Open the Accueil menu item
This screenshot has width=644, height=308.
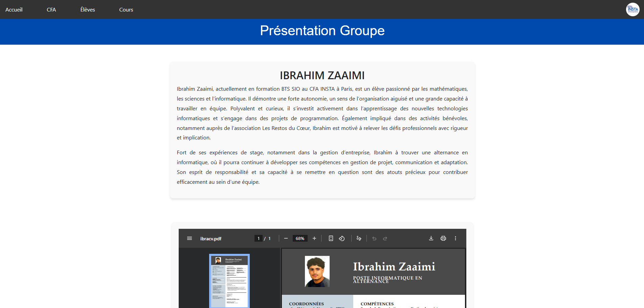(x=14, y=9)
